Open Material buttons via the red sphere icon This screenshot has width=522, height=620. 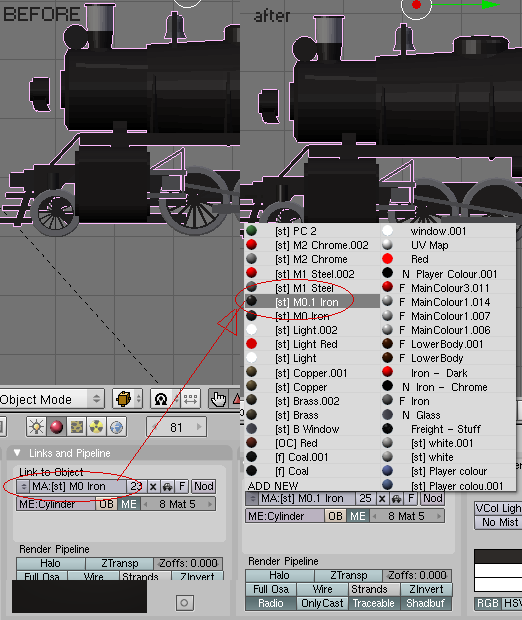click(57, 427)
